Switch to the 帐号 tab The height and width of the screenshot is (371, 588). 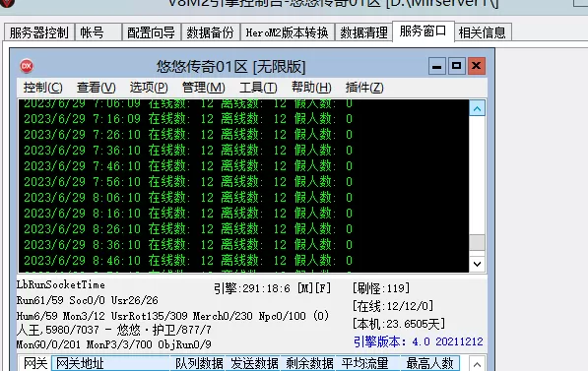pyautogui.click(x=98, y=32)
